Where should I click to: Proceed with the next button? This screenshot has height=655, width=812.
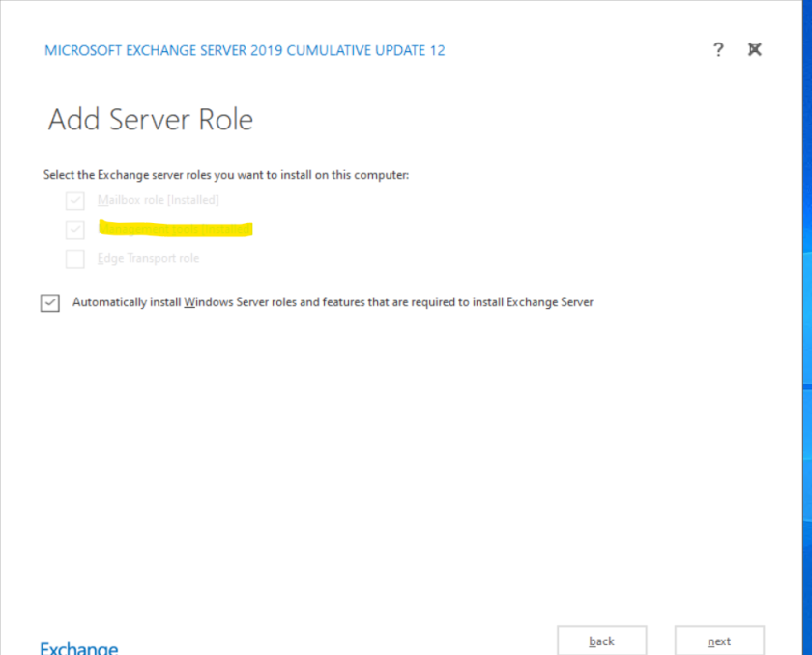pyautogui.click(x=718, y=641)
